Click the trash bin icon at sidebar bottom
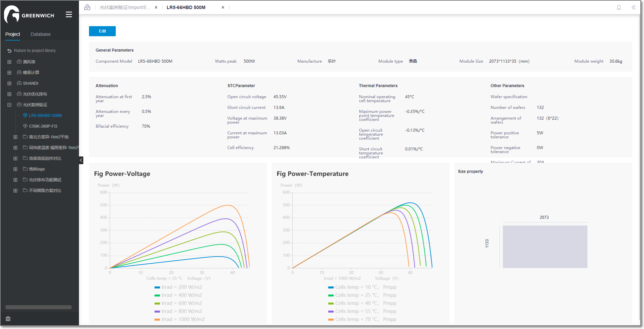Viewport: 644px width, 329px height. (x=8, y=319)
